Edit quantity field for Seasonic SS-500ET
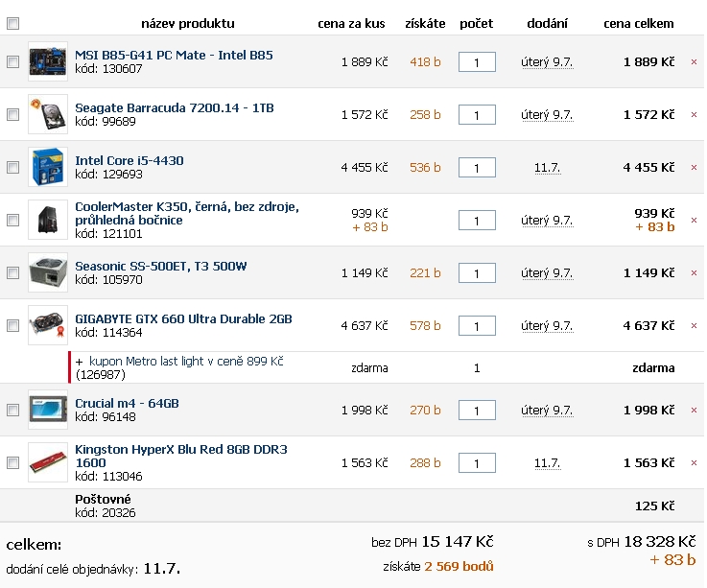The height and width of the screenshot is (588, 707). [477, 273]
